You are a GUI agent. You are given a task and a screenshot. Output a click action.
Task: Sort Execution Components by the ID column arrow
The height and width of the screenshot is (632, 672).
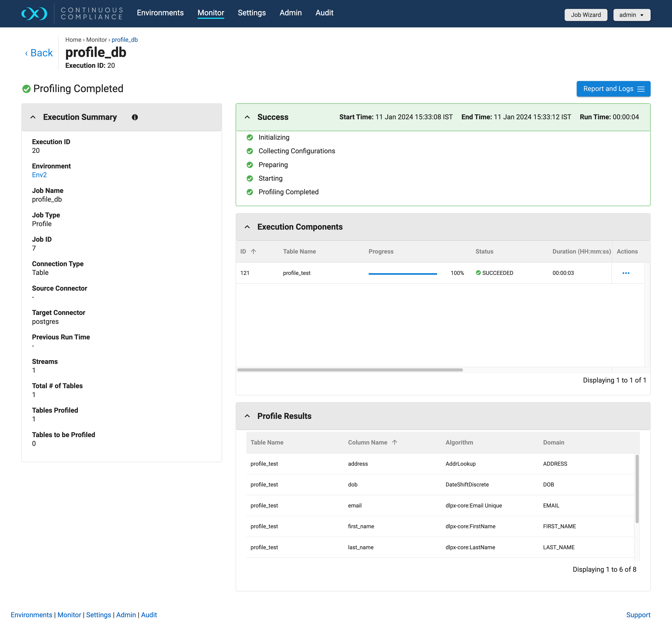pos(253,251)
